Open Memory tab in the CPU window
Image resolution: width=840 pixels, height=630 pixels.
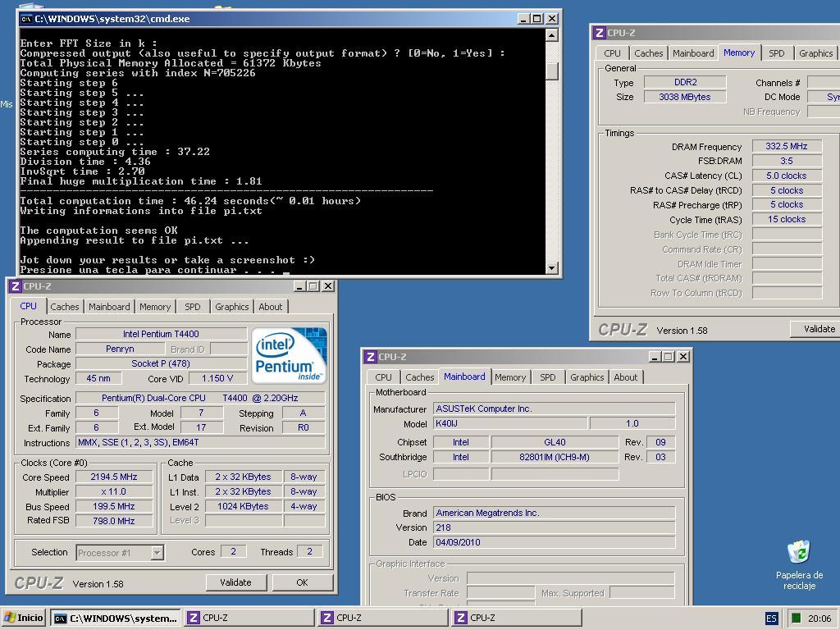point(155,307)
